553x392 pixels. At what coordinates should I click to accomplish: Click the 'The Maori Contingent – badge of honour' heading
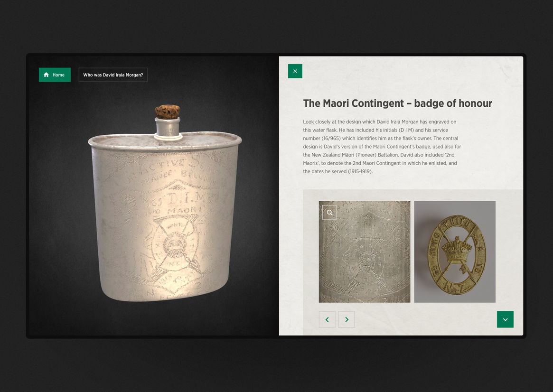397,103
